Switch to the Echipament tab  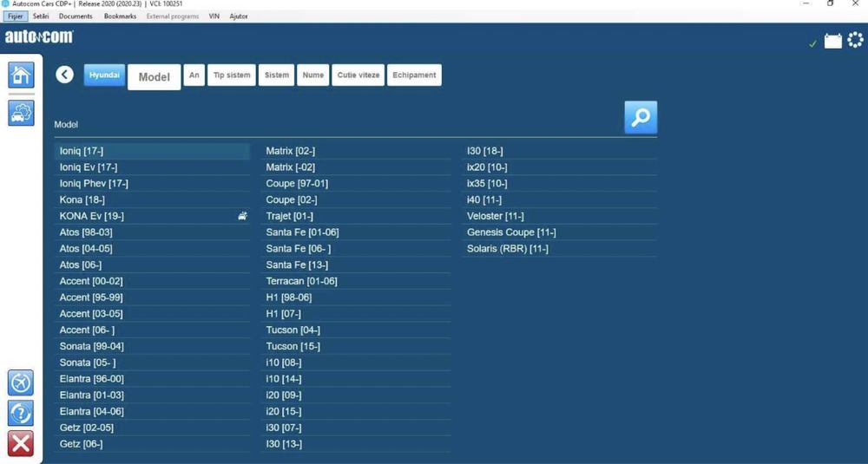414,75
